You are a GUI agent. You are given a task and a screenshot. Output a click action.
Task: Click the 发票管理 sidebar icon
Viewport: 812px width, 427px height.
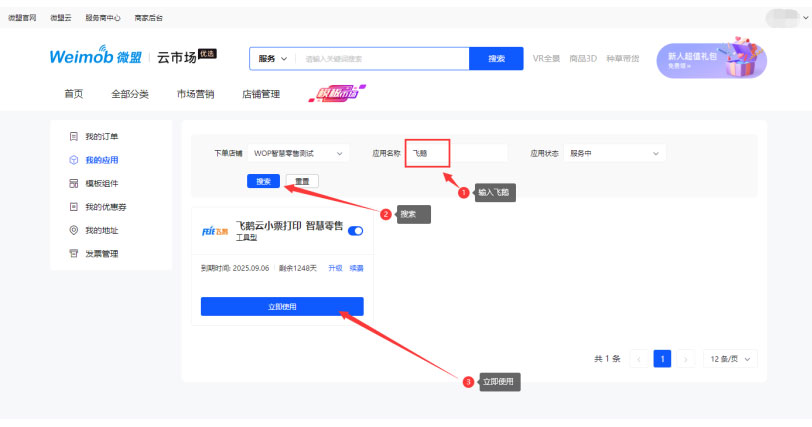pyautogui.click(x=73, y=254)
